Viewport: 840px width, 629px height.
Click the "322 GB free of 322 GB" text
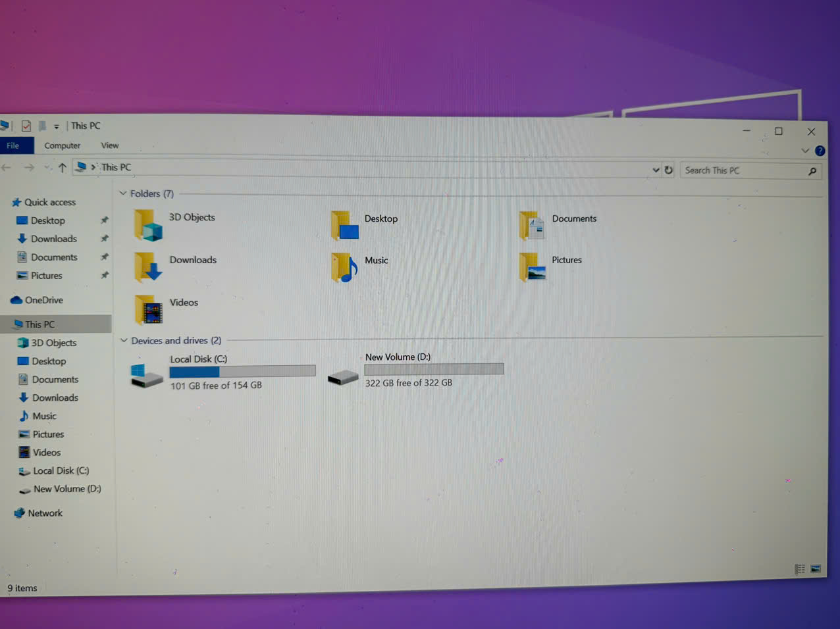pos(409,383)
